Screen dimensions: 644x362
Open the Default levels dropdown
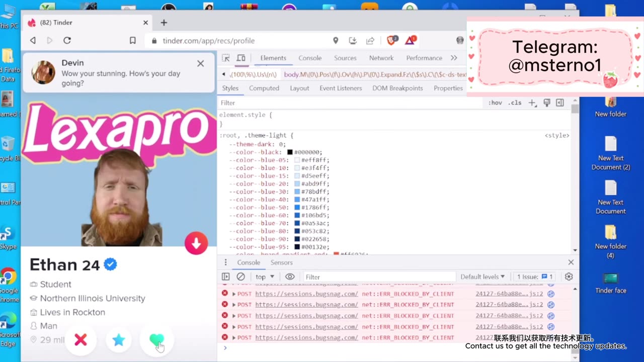(x=482, y=277)
